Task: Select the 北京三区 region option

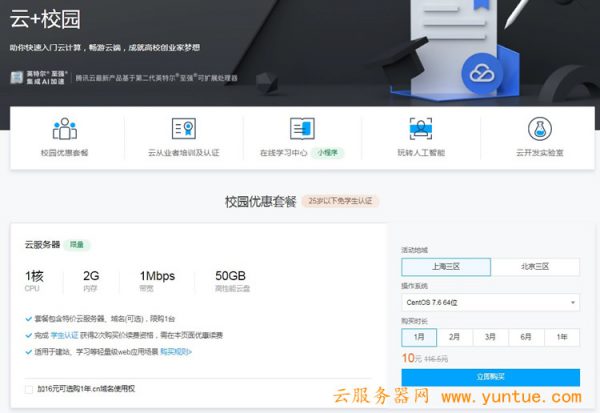Action: tap(535, 267)
